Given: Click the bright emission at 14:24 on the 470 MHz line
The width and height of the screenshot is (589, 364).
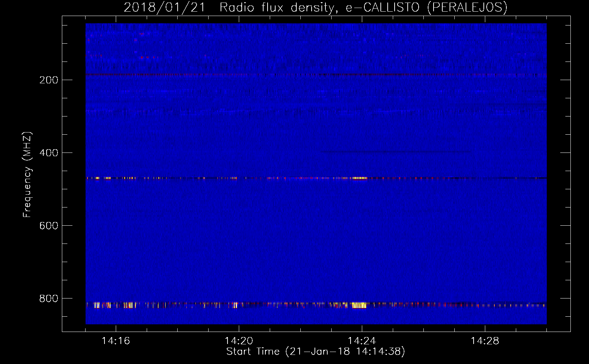Looking at the screenshot, I should (359, 178).
